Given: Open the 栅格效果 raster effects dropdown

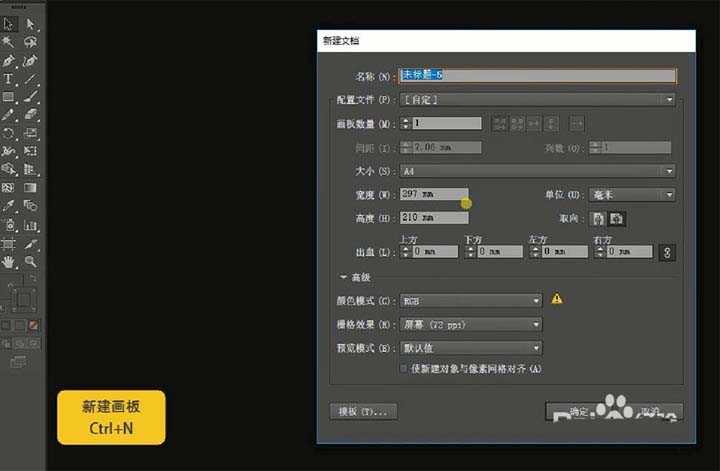Looking at the screenshot, I should tap(471, 325).
